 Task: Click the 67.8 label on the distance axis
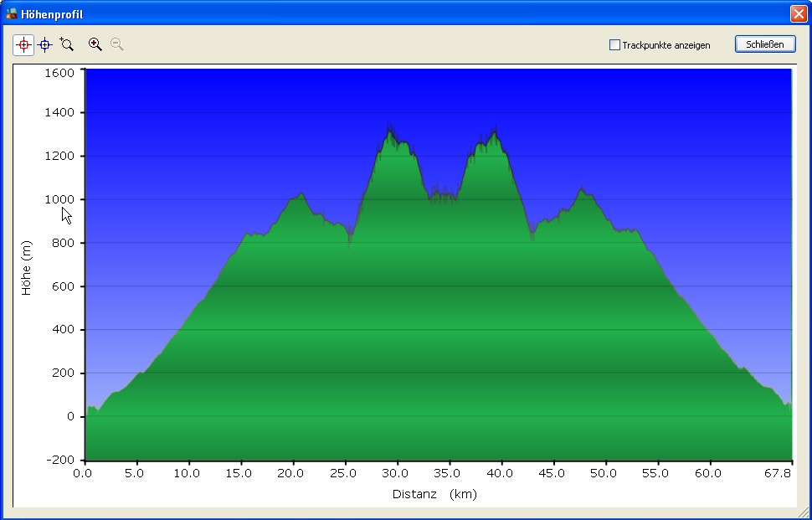778,473
